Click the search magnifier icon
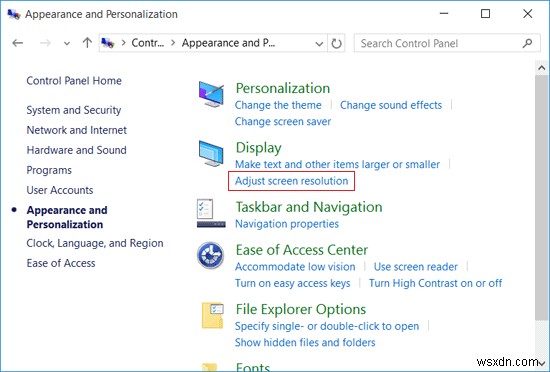This screenshot has width=550, height=372. pos(527,43)
